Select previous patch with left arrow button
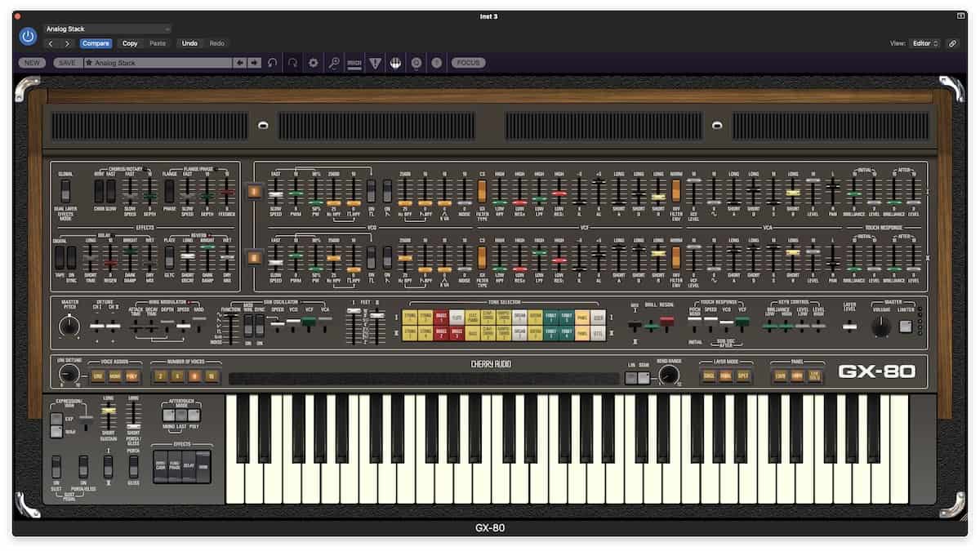Viewport: 980px width, 551px height. [240, 63]
